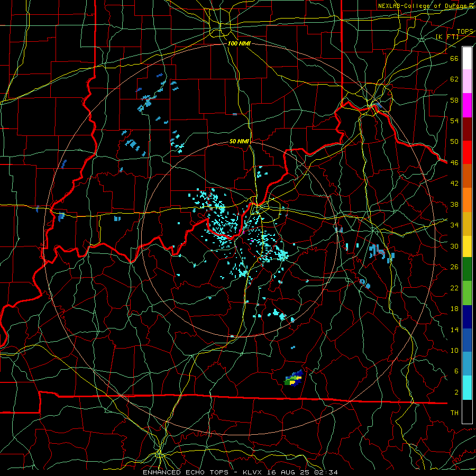Click the legend value 58
476x476 pixels.
[454, 100]
